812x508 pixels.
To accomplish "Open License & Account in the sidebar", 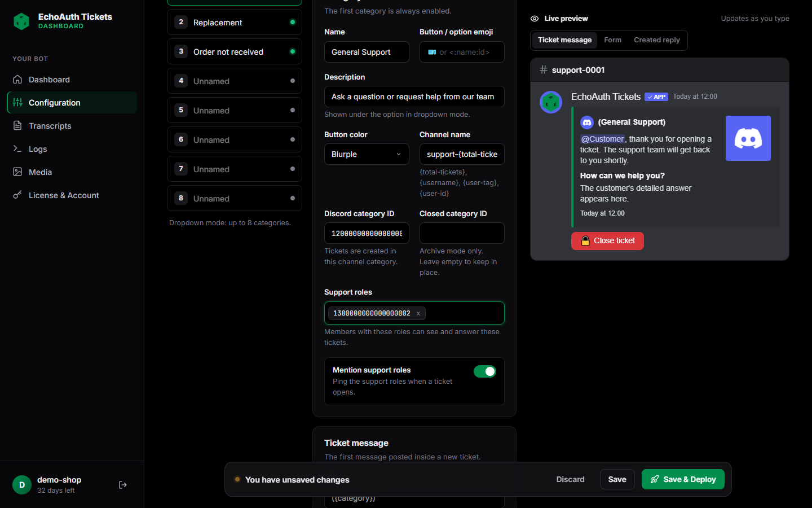I will pyautogui.click(x=72, y=195).
